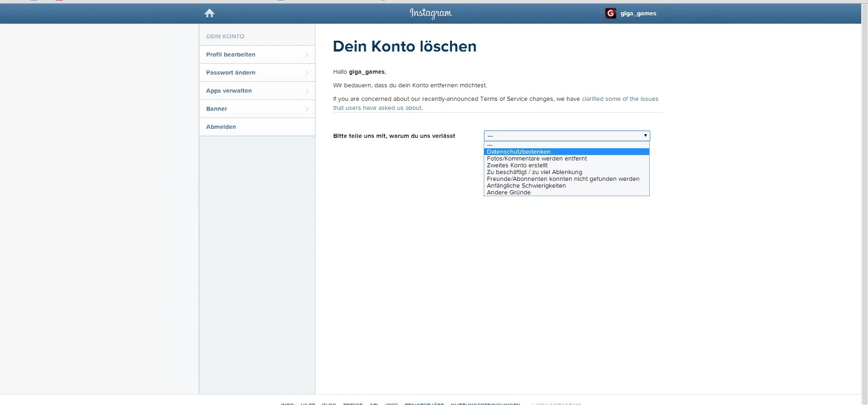Image resolution: width=868 pixels, height=405 pixels.
Task: Go to the Instagram home feed icon
Action: (209, 14)
